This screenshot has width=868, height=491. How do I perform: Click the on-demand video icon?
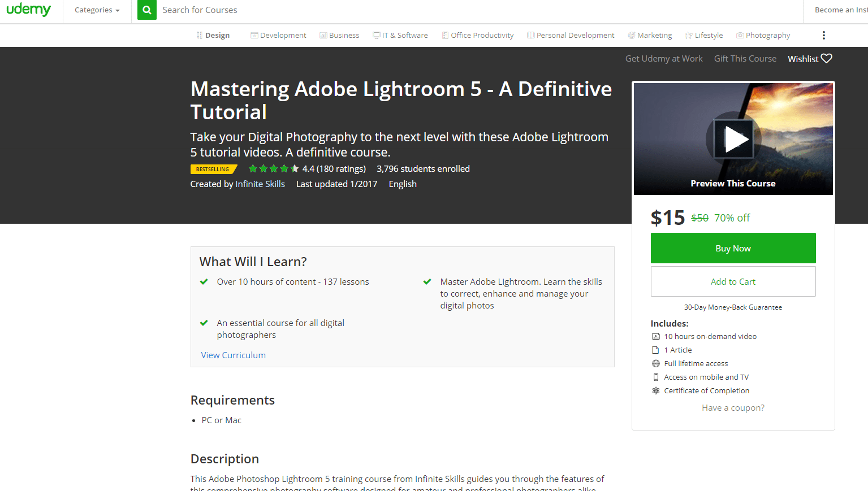pos(656,336)
